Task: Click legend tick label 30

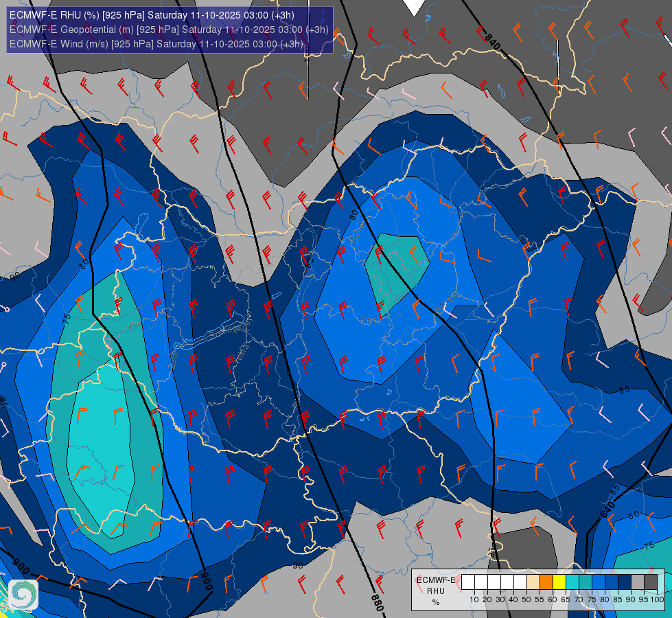Action: click(x=500, y=599)
